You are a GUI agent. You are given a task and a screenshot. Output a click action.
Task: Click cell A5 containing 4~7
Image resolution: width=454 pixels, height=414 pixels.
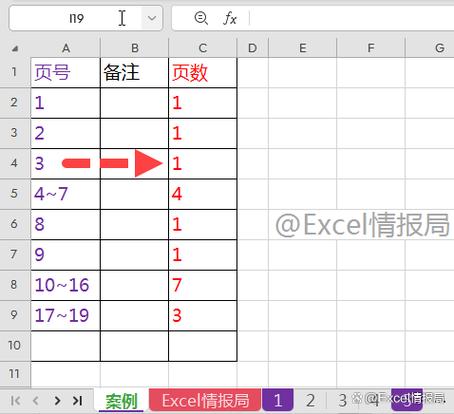point(66,194)
